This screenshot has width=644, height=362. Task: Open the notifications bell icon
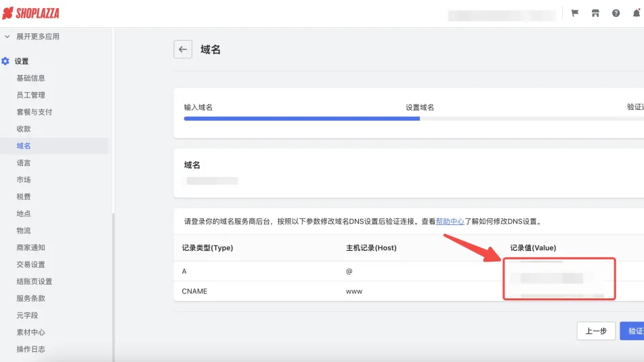636,14
